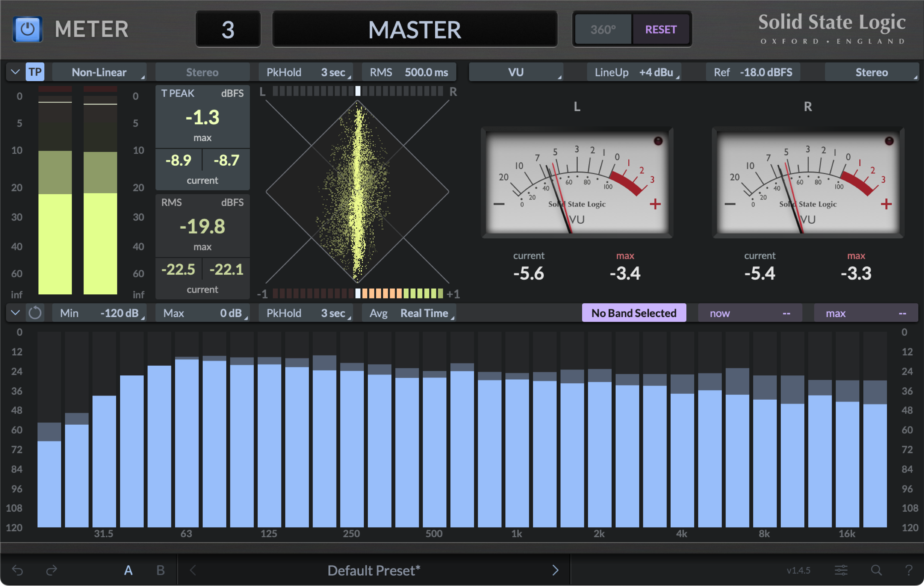Click the redo arrow icon
The height and width of the screenshot is (586, 924).
point(51,570)
